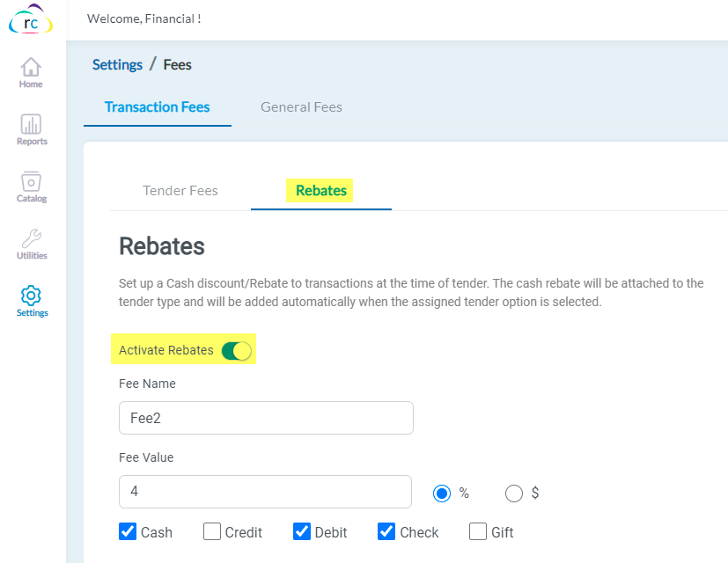Check the Gift checkbox
728x563 pixels.
point(478,531)
